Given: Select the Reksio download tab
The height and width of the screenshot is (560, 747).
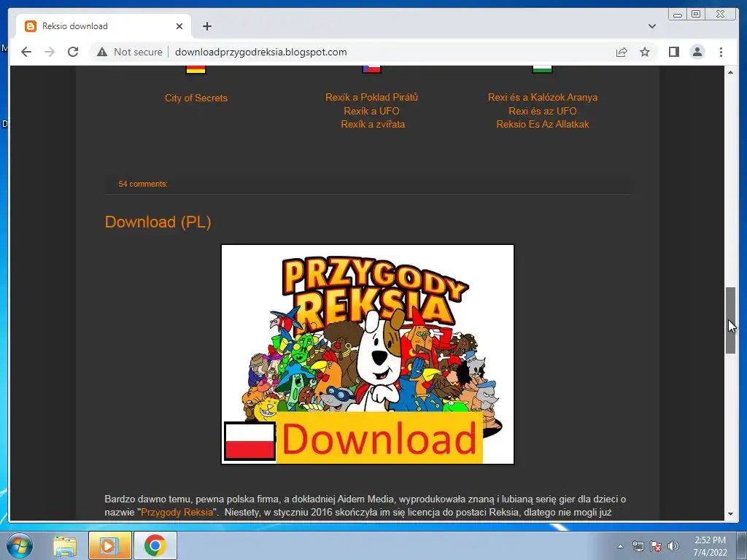Looking at the screenshot, I should click(104, 26).
